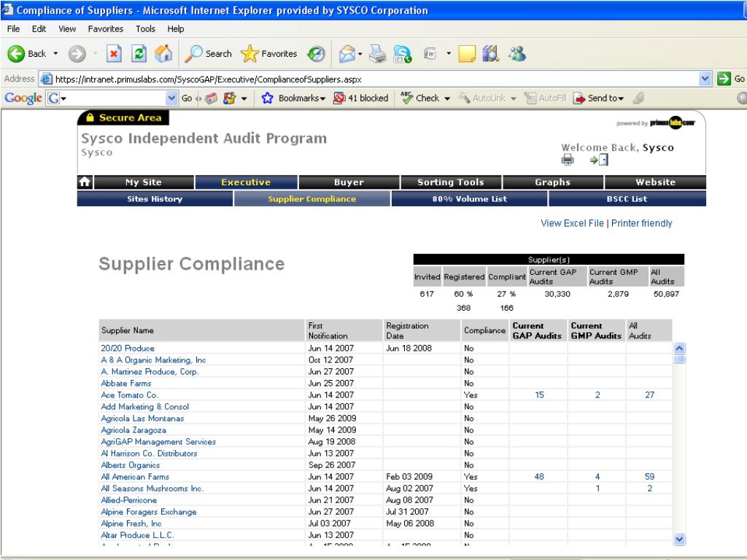Image resolution: width=747 pixels, height=560 pixels.
Task: Open the File menu
Action: point(13,28)
